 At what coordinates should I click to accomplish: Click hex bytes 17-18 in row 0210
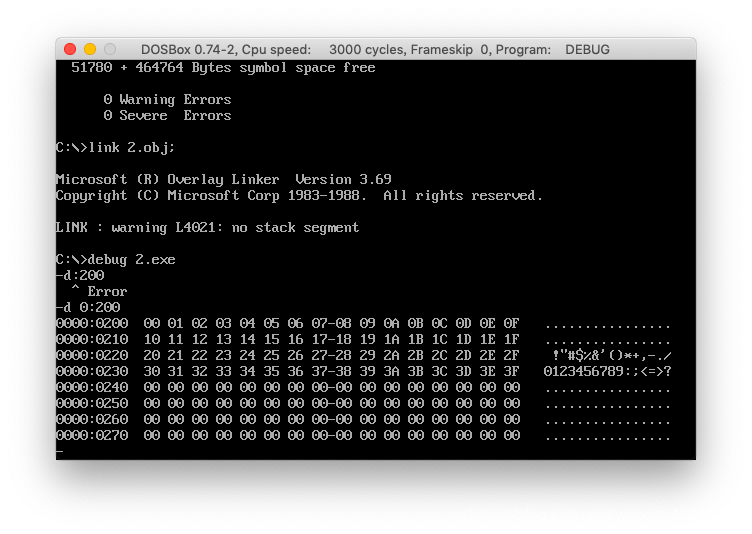pyautogui.click(x=331, y=339)
